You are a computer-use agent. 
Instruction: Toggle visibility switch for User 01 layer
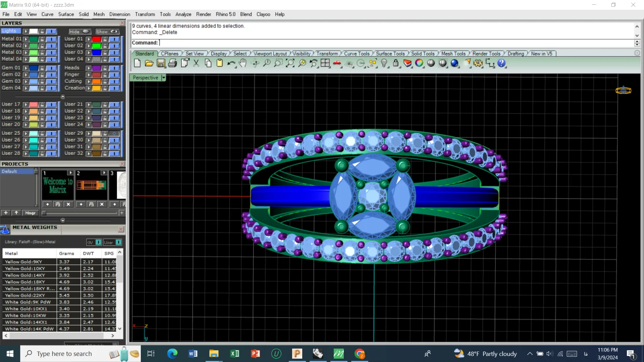coord(114,39)
